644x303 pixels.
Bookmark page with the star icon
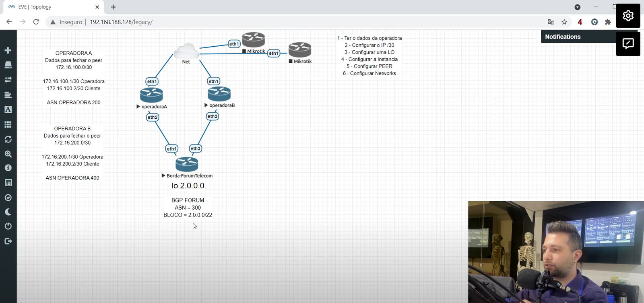click(x=564, y=22)
